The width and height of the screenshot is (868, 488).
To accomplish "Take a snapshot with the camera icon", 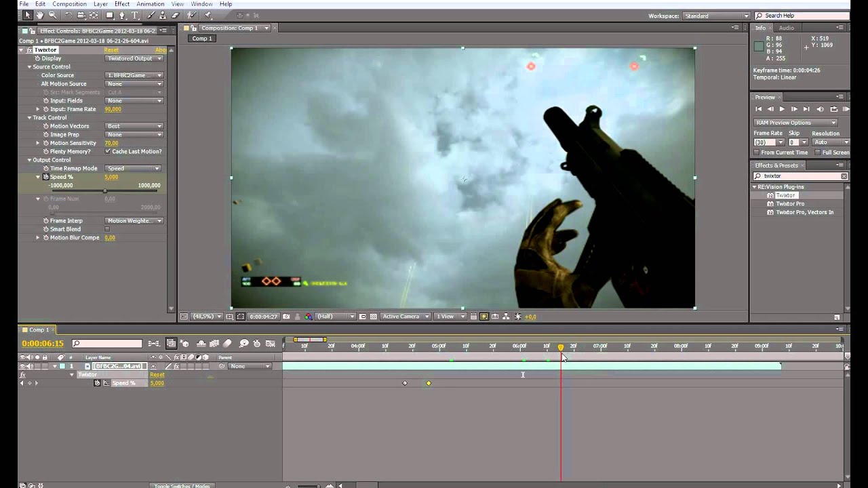I will (x=286, y=317).
